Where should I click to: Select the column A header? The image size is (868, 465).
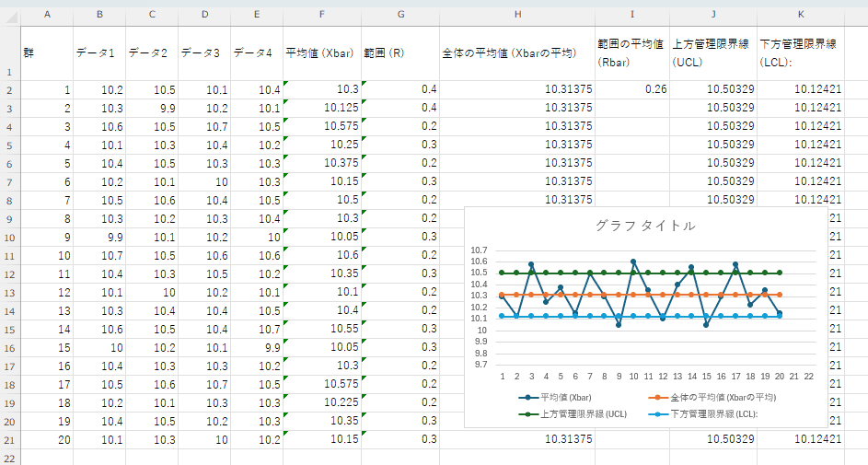coord(46,16)
